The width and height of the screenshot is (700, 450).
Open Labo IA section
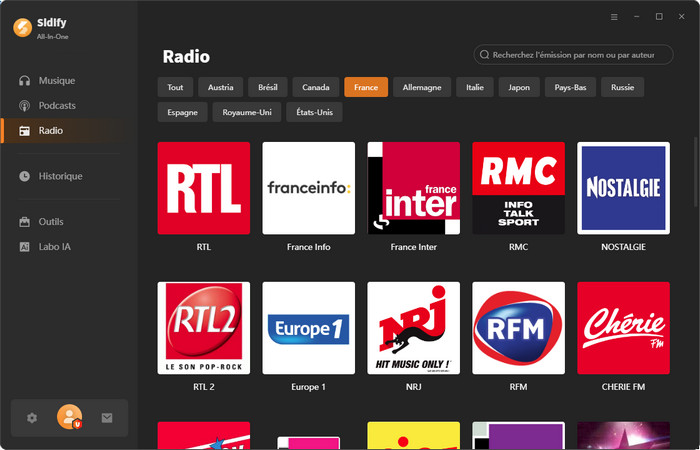(x=54, y=246)
